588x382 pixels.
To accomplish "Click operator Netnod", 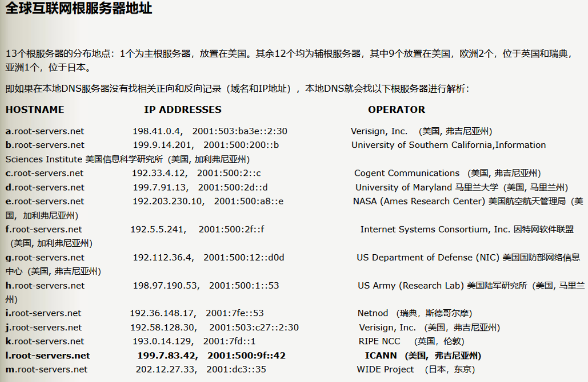I will (373, 313).
